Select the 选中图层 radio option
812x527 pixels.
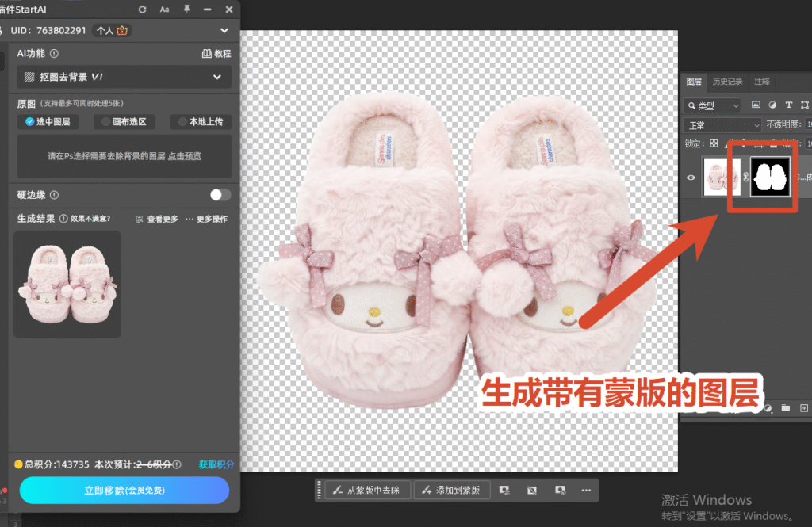tap(48, 122)
